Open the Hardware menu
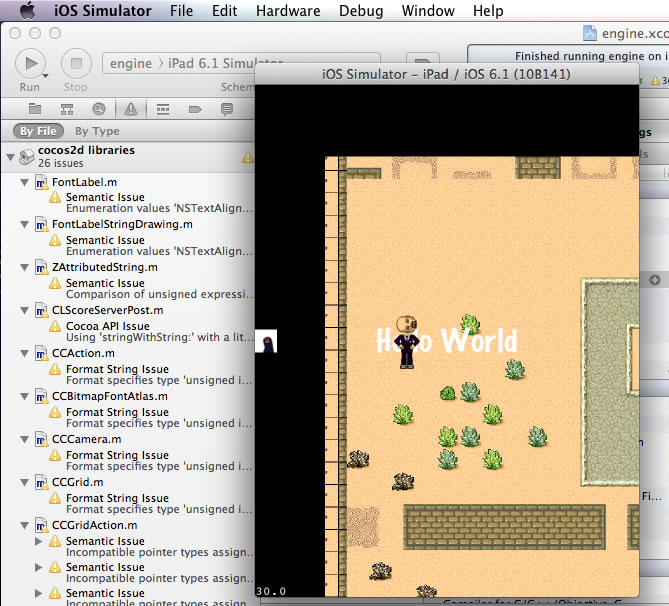The height and width of the screenshot is (606, 669). point(288,11)
